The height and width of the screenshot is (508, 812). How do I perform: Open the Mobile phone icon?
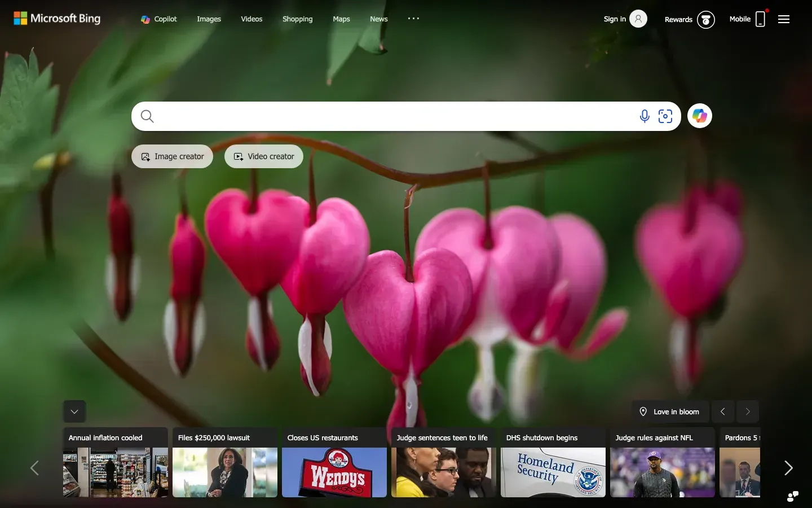click(761, 19)
